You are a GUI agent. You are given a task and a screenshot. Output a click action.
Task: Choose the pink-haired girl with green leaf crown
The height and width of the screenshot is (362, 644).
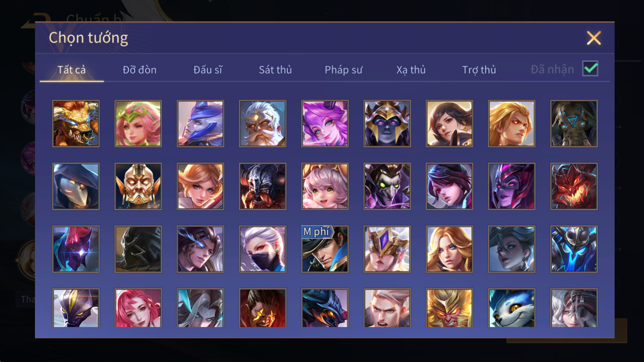click(x=138, y=124)
